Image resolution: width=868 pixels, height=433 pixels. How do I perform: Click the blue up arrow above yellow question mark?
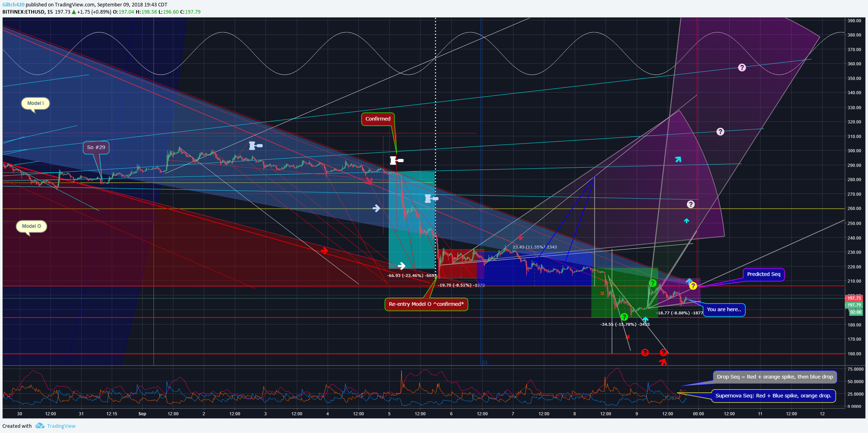(689, 281)
